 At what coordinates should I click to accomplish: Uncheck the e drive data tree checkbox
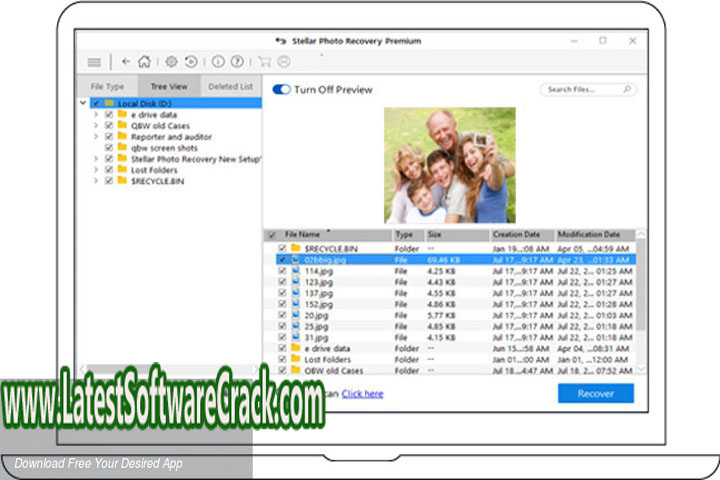pos(109,114)
